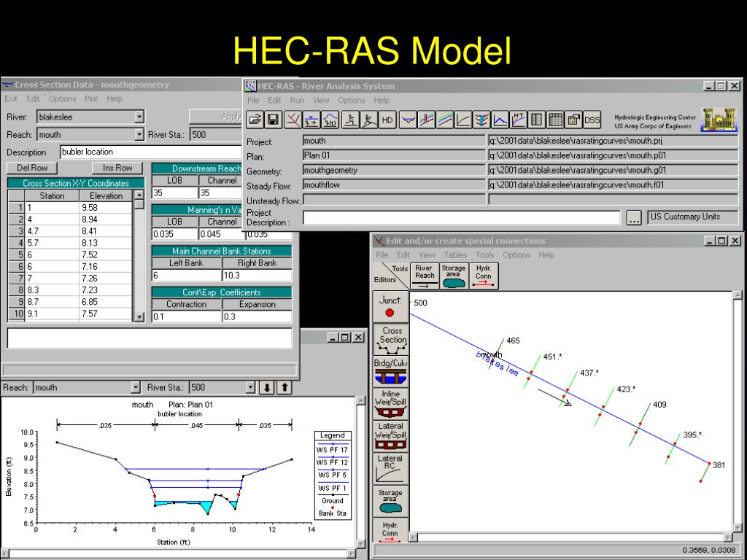Click cross section label 465 on schematic

click(513, 341)
